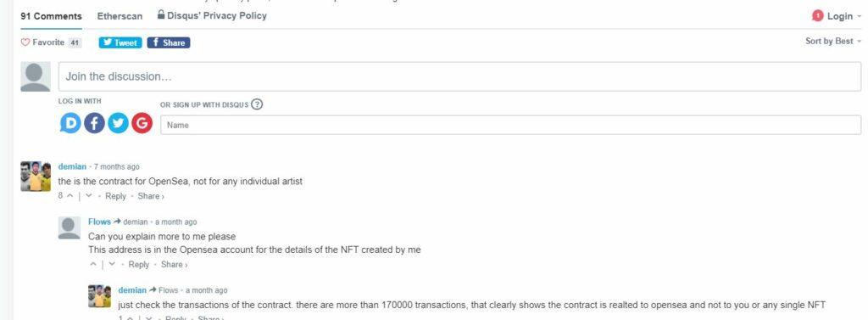Upvote demian's comment about OpenSea contract
Screen dimensions: 868x320
coord(70,196)
